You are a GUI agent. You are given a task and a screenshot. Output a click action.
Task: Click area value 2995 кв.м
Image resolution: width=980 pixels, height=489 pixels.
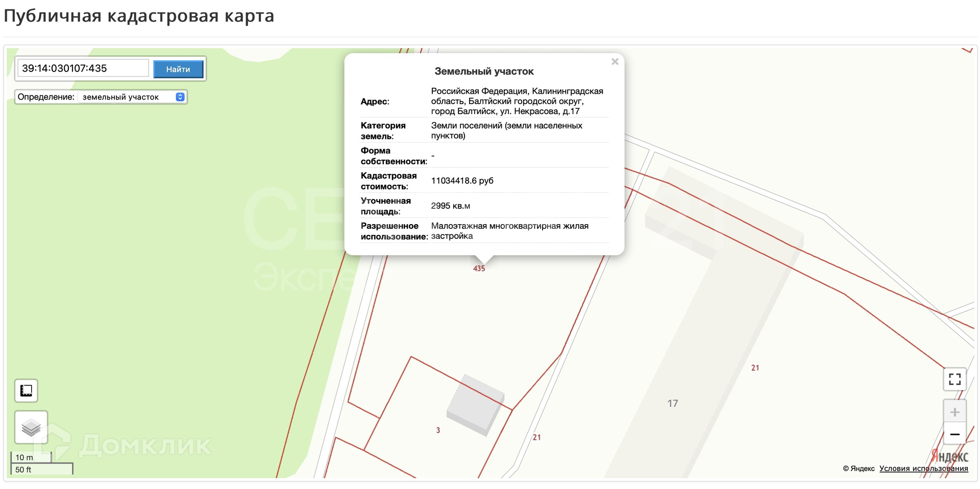click(451, 206)
